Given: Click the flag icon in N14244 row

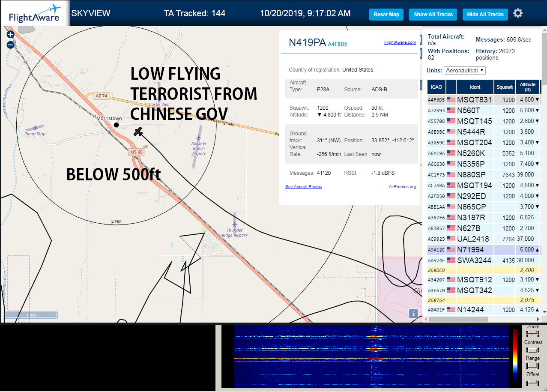Looking at the screenshot, I should pyautogui.click(x=451, y=310).
